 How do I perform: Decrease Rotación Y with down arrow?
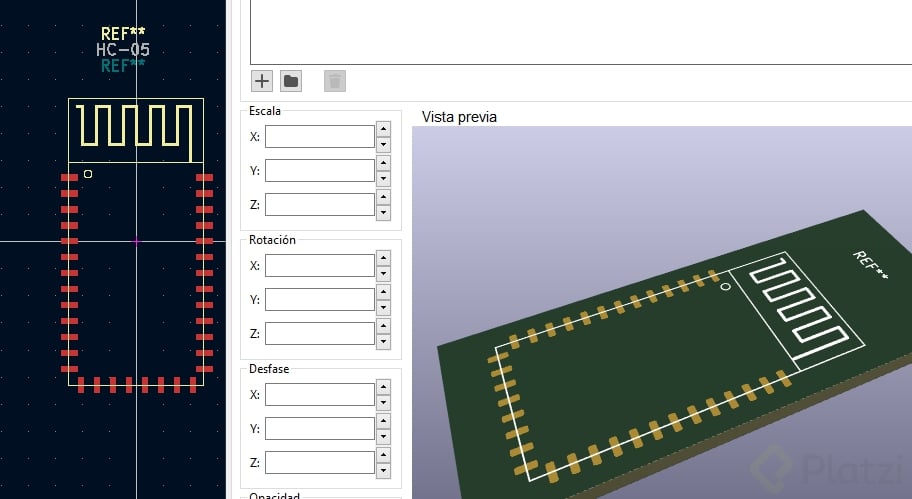click(x=383, y=308)
